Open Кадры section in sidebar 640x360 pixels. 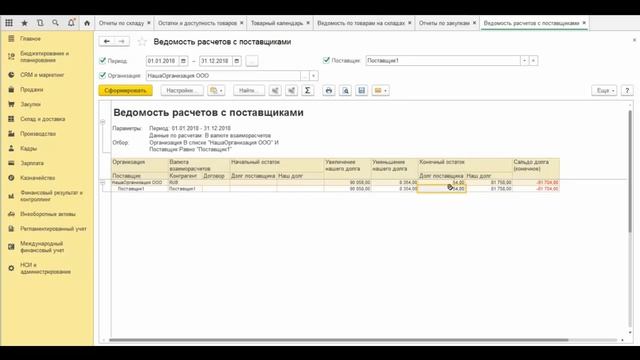pos(28,148)
